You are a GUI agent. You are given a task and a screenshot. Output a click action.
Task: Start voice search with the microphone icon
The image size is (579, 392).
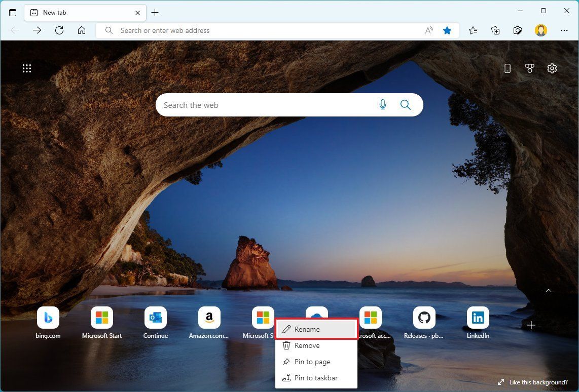[382, 104]
